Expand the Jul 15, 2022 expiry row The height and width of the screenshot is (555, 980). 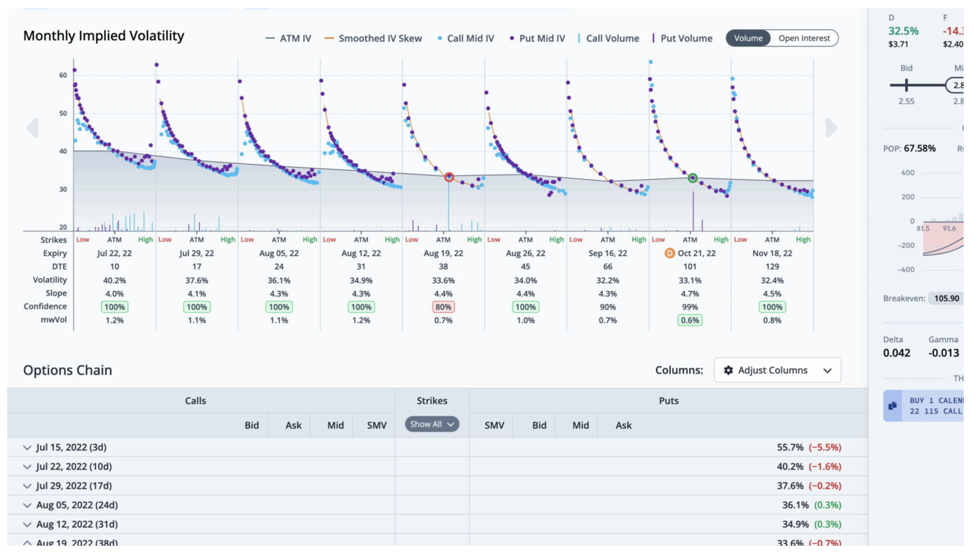(x=27, y=447)
